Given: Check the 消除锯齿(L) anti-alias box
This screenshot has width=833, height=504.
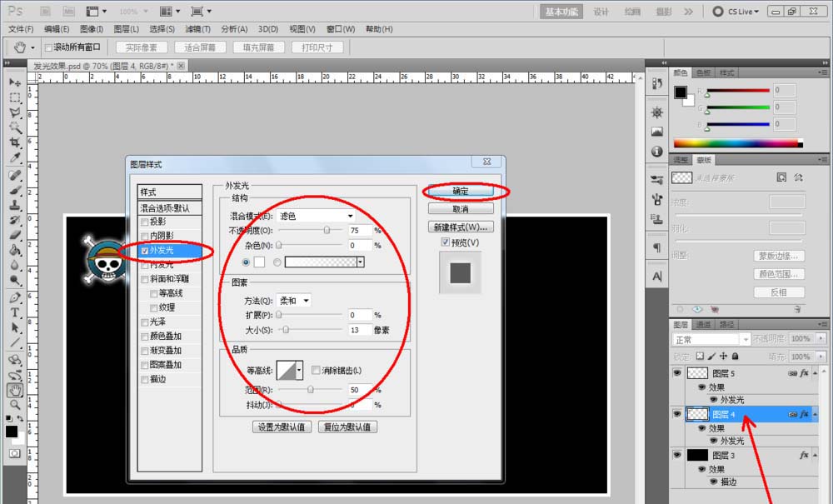Looking at the screenshot, I should [316, 370].
